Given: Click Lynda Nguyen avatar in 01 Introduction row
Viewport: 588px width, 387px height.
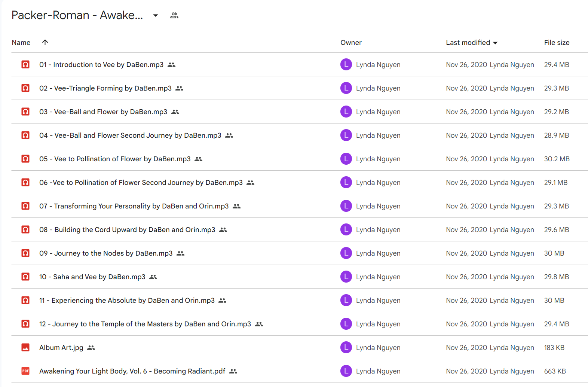Looking at the screenshot, I should pyautogui.click(x=346, y=64).
